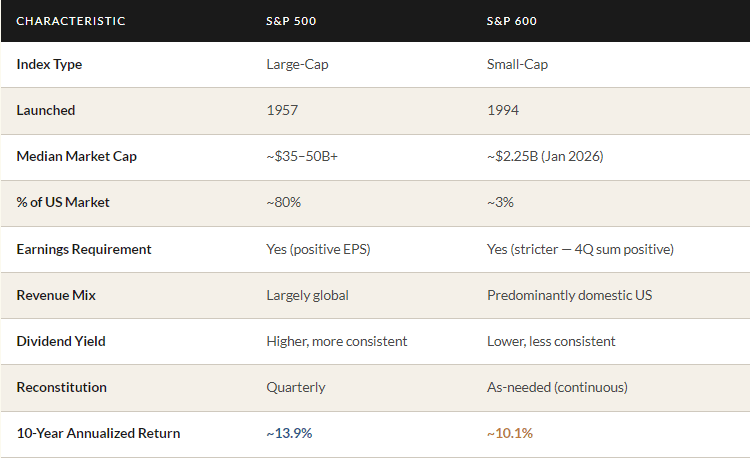This screenshot has width=750, height=458.
Task: Click the ~80% market share value
Action: pos(284,202)
